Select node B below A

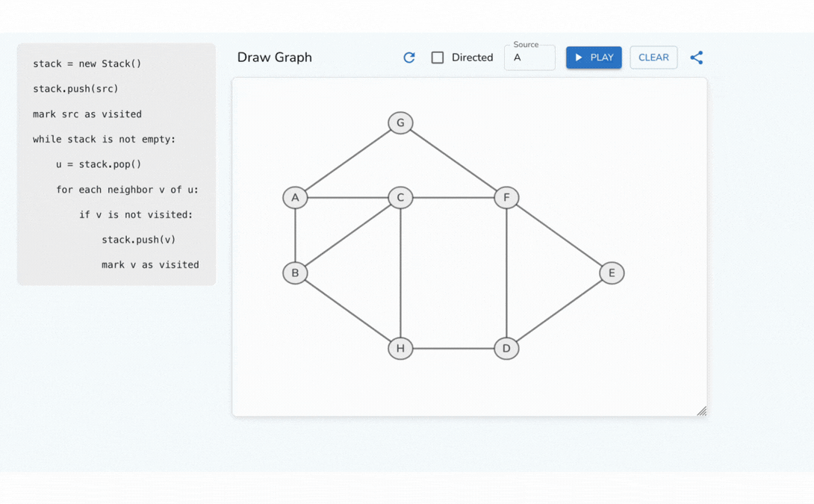294,273
